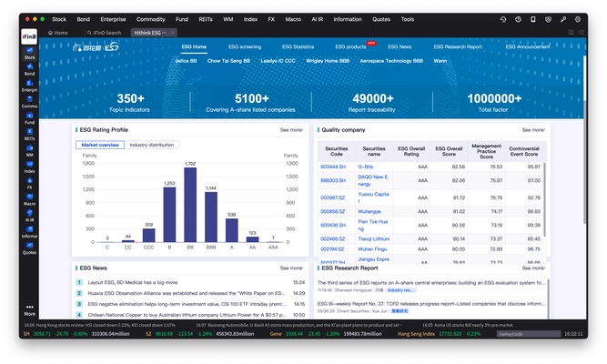Select the Market overview toggle

[100, 145]
